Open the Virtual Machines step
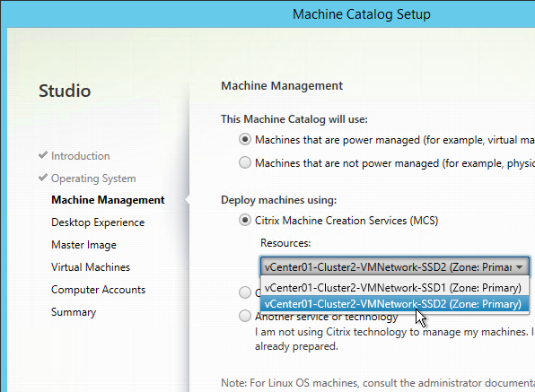The image size is (535, 392). 91,267
